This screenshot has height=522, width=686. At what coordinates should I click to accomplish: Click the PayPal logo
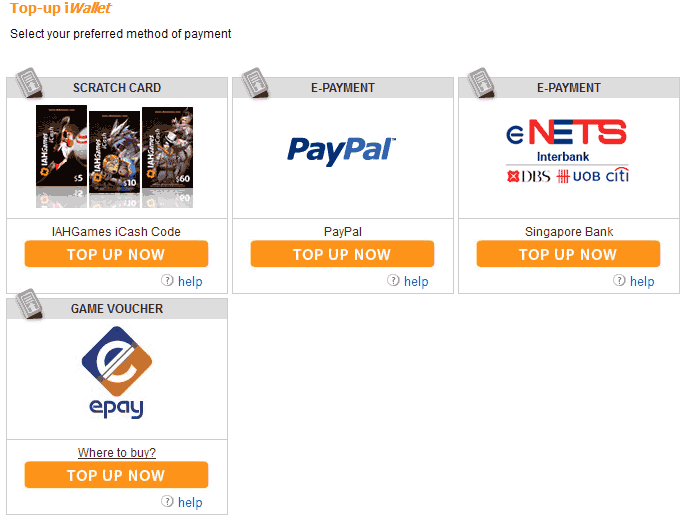tap(341, 151)
